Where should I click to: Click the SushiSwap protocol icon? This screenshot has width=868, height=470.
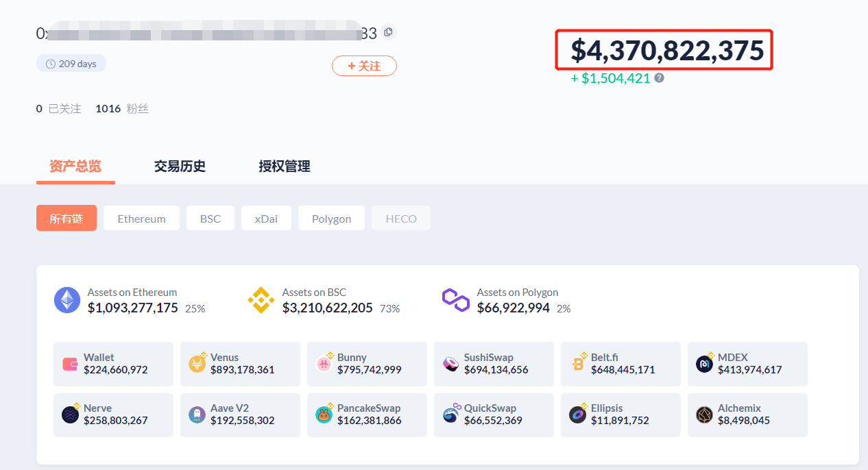pos(450,363)
